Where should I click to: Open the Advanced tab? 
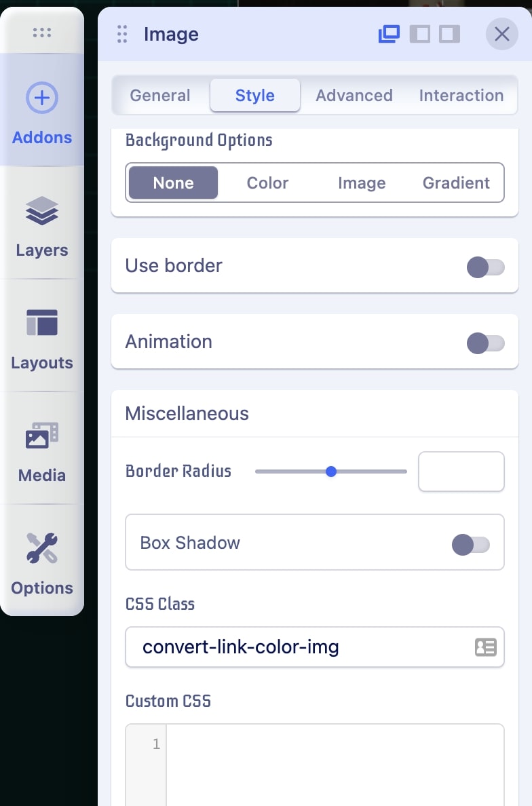click(354, 96)
